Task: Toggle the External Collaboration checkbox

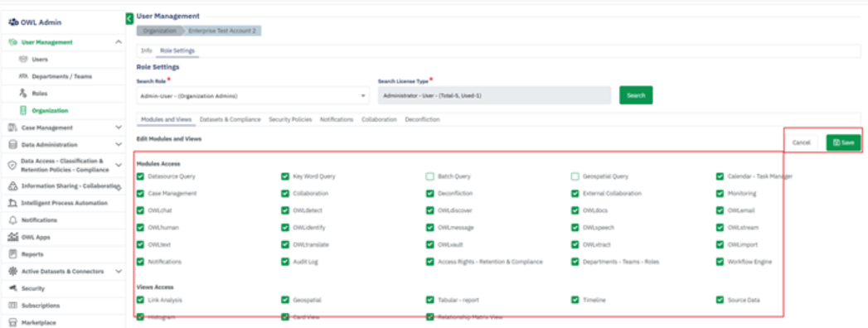Action: (x=575, y=194)
